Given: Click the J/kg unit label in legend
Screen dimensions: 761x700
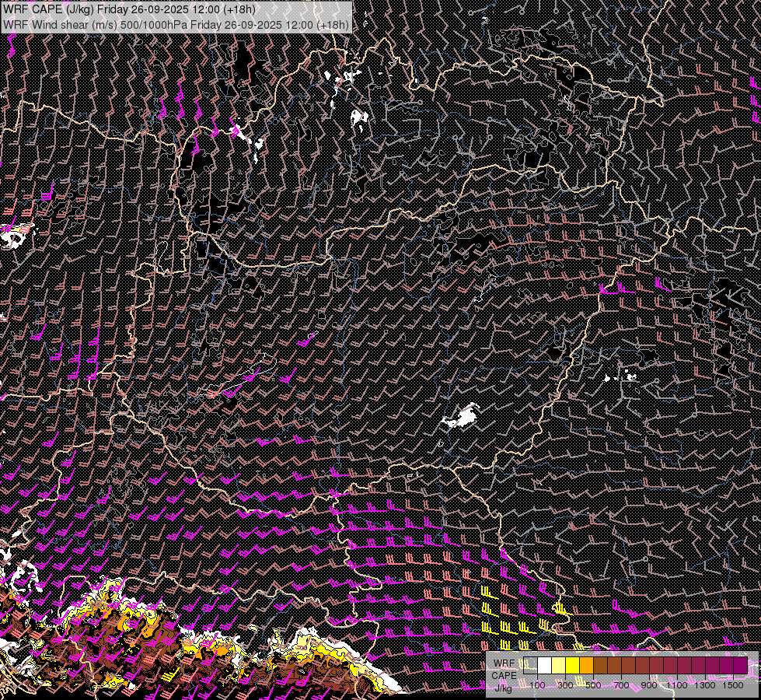Looking at the screenshot, I should coord(503,688).
